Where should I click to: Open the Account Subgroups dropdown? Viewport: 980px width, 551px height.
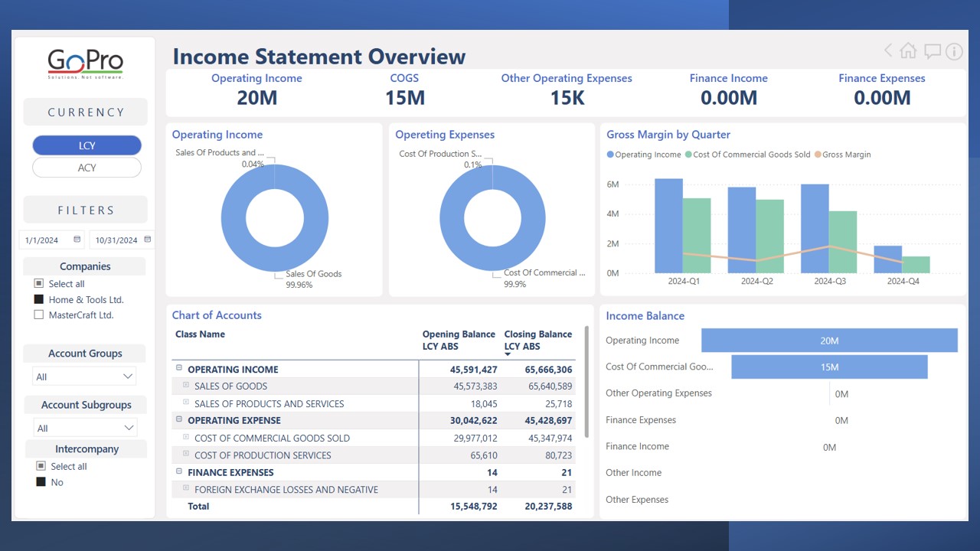coord(84,428)
